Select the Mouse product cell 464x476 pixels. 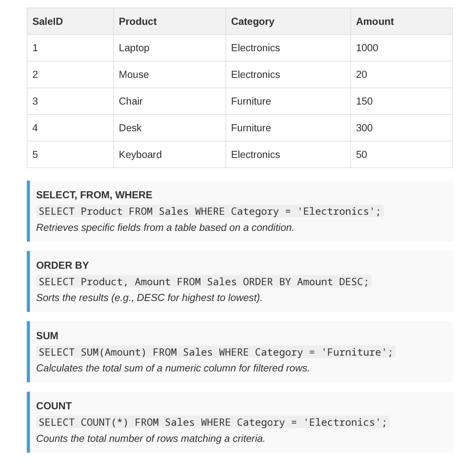click(170, 74)
